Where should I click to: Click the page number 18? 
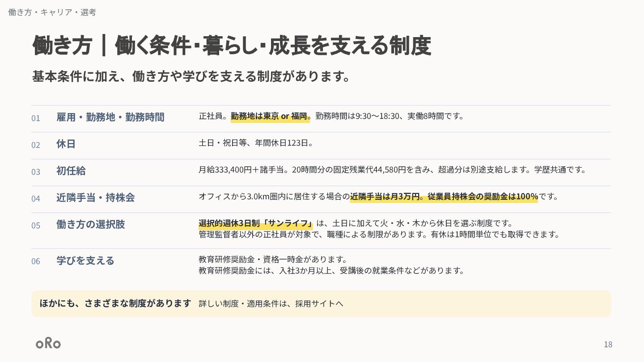coord(608,344)
